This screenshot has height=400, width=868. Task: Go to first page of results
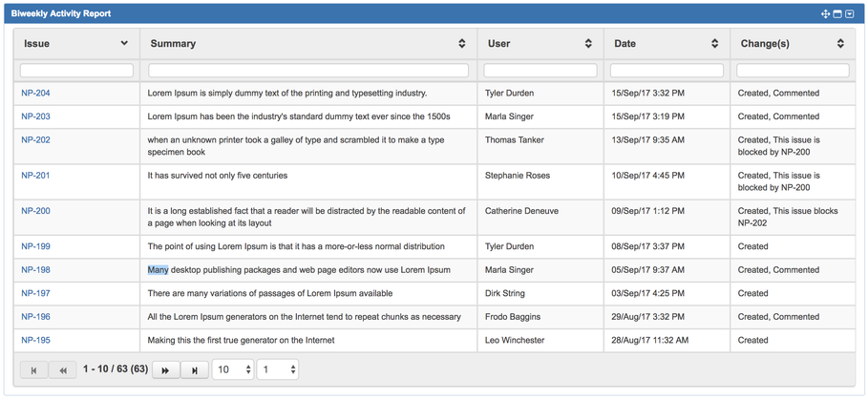tap(33, 370)
